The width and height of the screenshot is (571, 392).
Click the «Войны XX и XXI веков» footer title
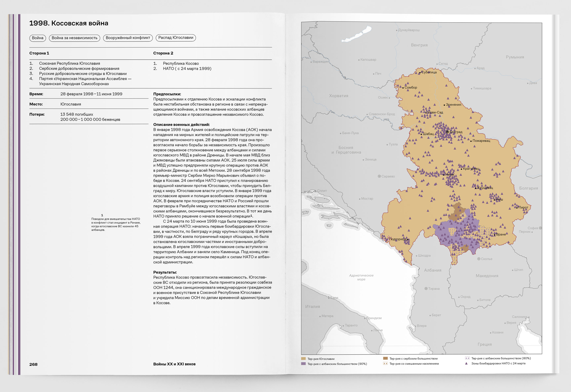[174, 364]
